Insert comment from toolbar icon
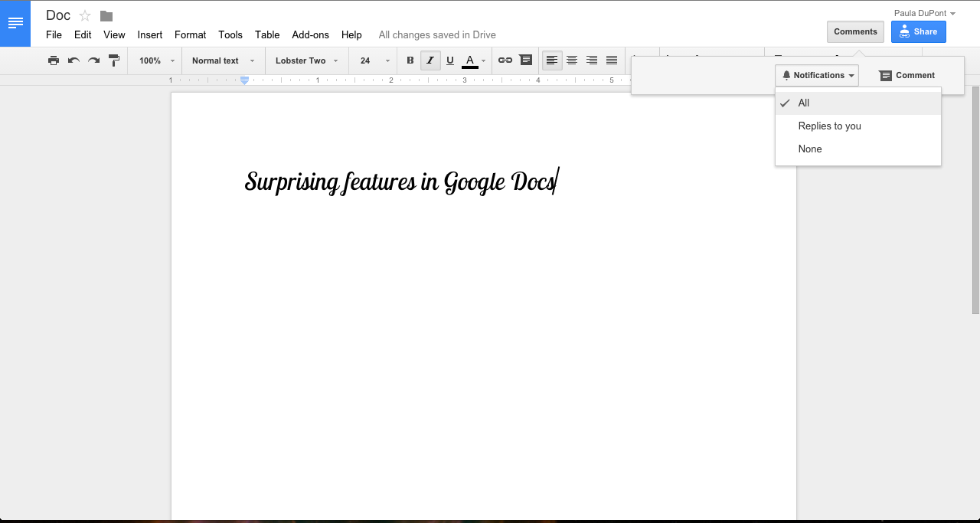The height and width of the screenshot is (523, 980). point(525,60)
